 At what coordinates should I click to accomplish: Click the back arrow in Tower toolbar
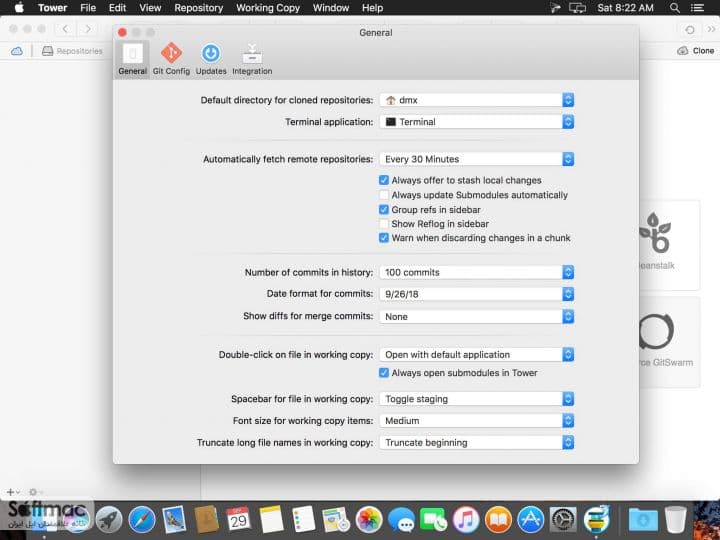point(65,29)
